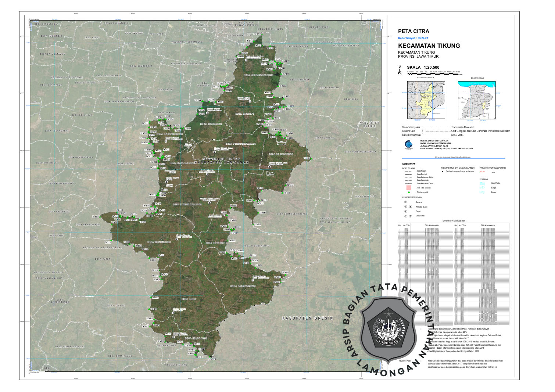Click the blue Kode Wilayah 35.24.23 text

[413, 38]
